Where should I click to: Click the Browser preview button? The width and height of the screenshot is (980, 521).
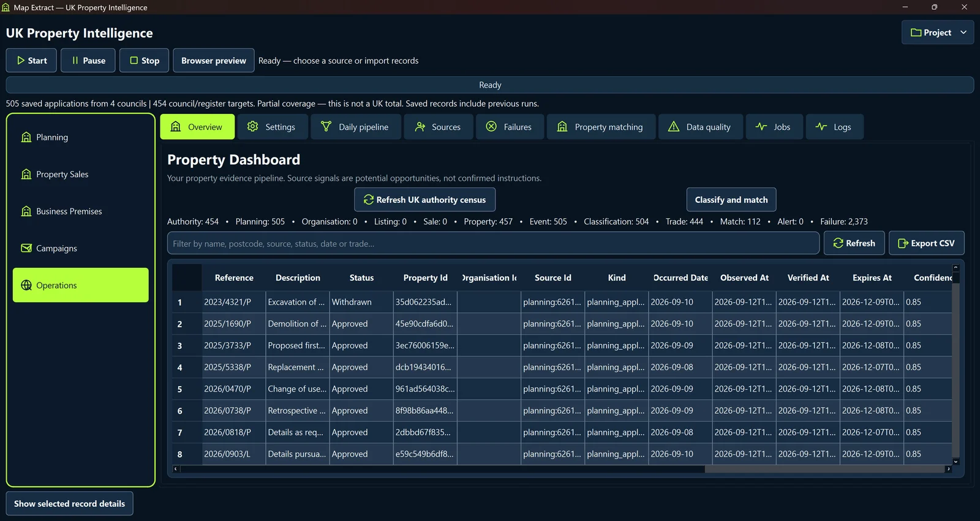coord(214,61)
